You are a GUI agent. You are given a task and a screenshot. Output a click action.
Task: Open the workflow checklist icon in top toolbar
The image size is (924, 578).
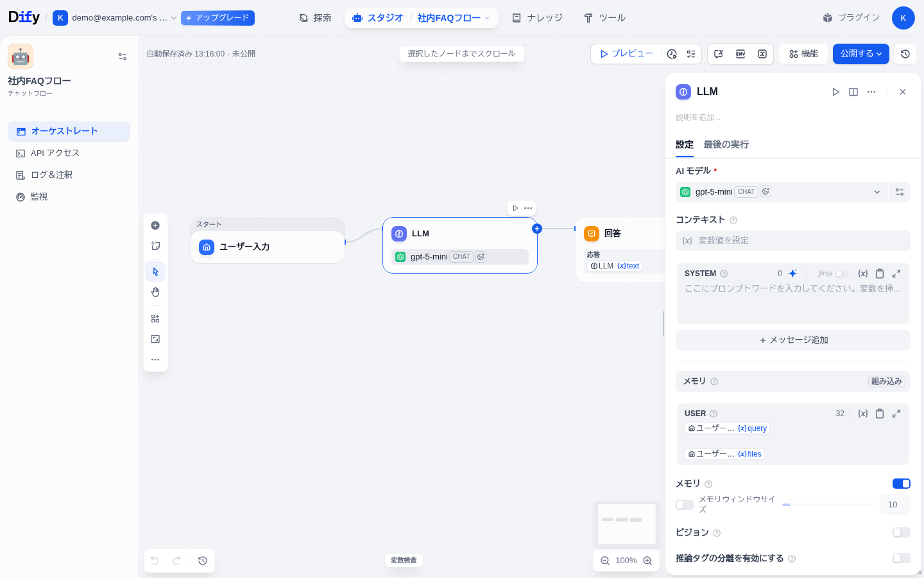691,54
